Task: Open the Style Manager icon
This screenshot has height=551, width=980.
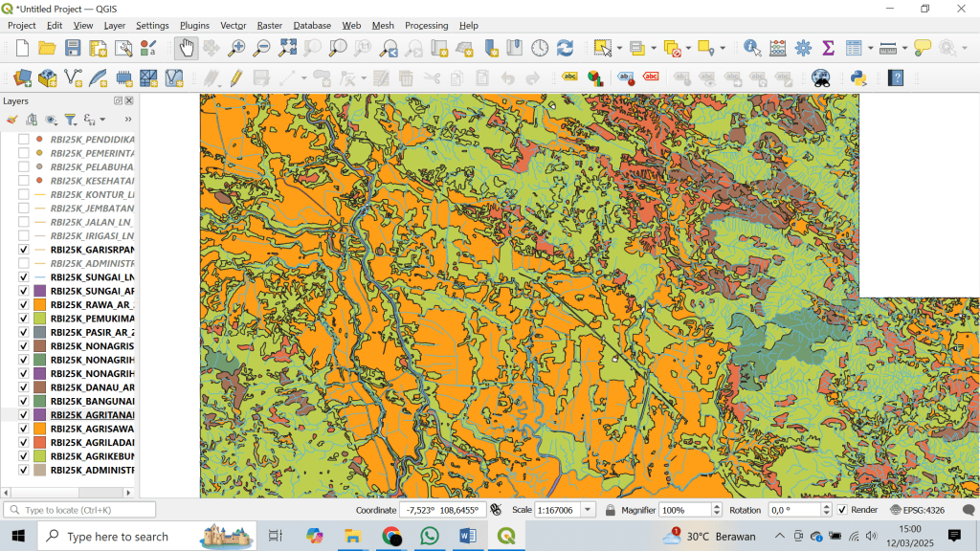Action: pos(148,48)
